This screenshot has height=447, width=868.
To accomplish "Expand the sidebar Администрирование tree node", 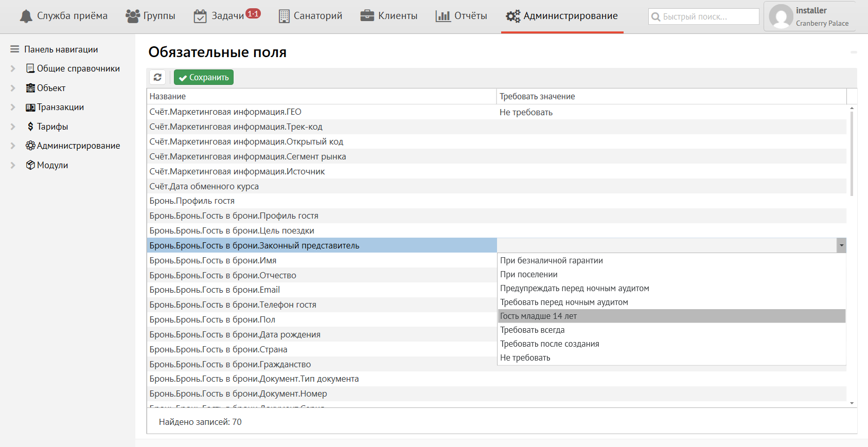I will [13, 146].
